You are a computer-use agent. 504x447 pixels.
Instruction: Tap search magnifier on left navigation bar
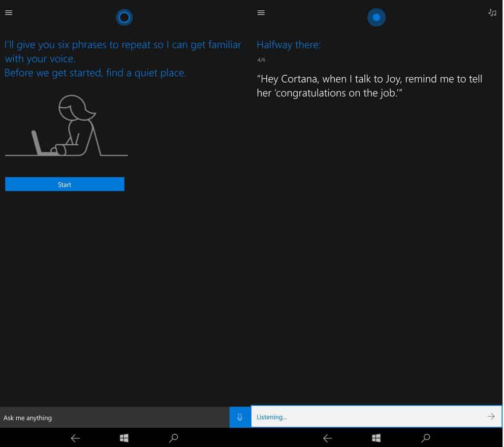pyautogui.click(x=174, y=438)
